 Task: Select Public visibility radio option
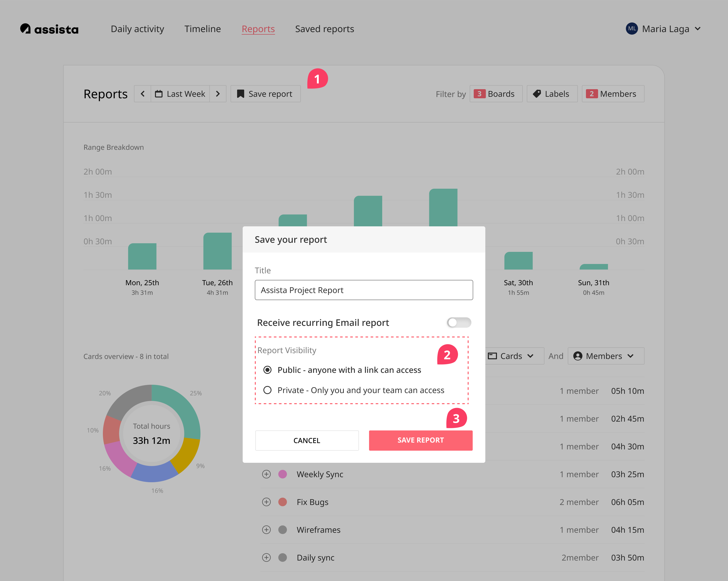tap(267, 370)
